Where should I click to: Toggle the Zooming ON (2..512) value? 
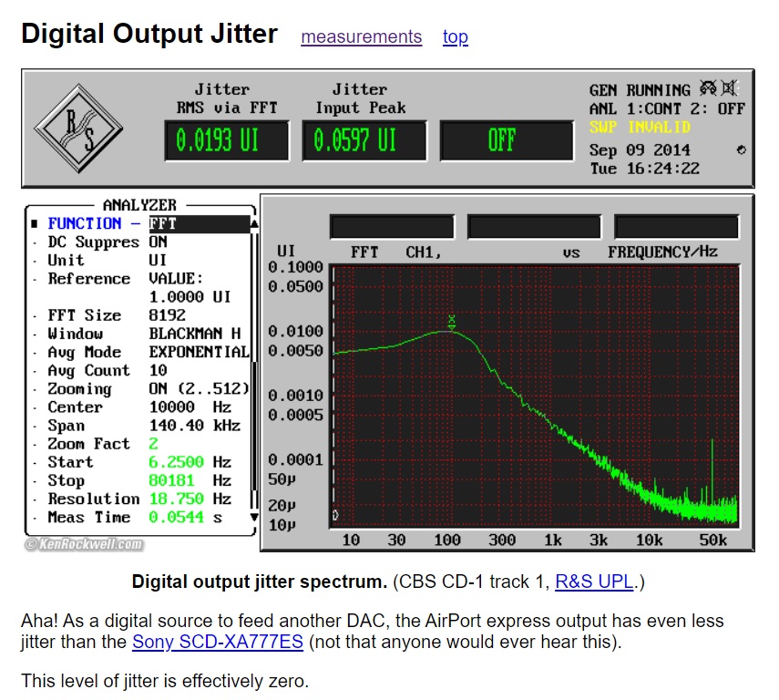pos(199,388)
